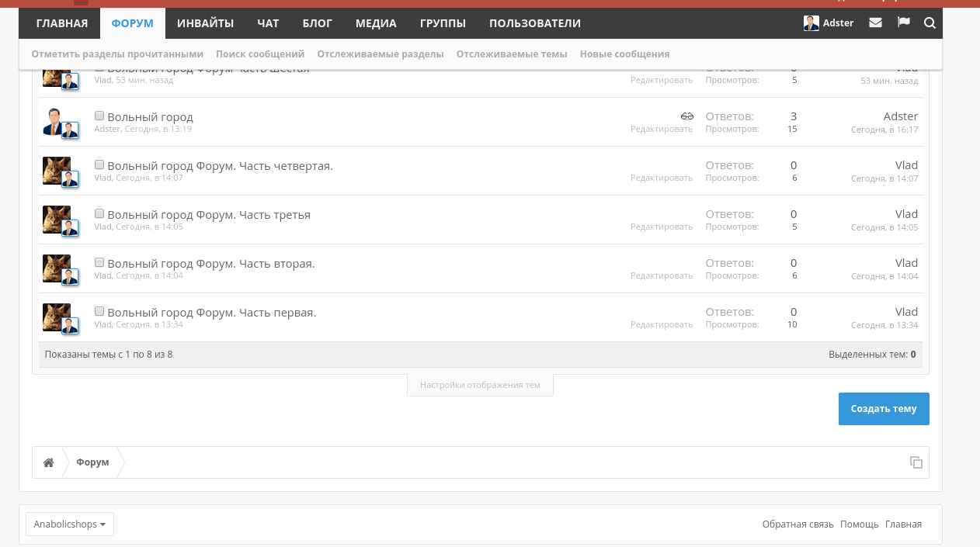Open thread Вольный город Форум. Часть вторая
The image size is (980, 547).
(211, 264)
